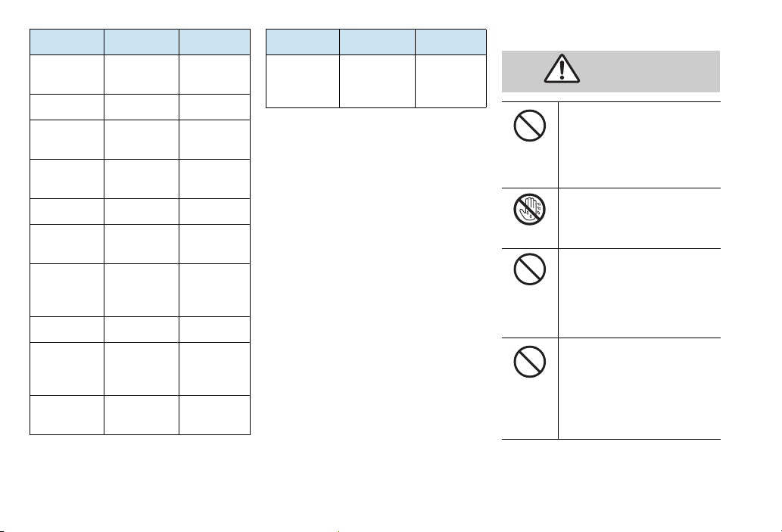
Task: Click the bottommost prohibition circle icon
Action: tap(529, 362)
